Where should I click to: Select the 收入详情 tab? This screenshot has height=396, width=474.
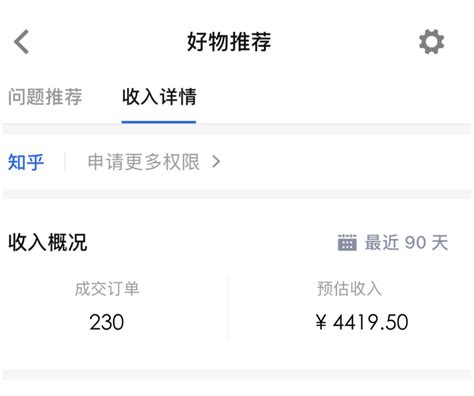click(159, 97)
